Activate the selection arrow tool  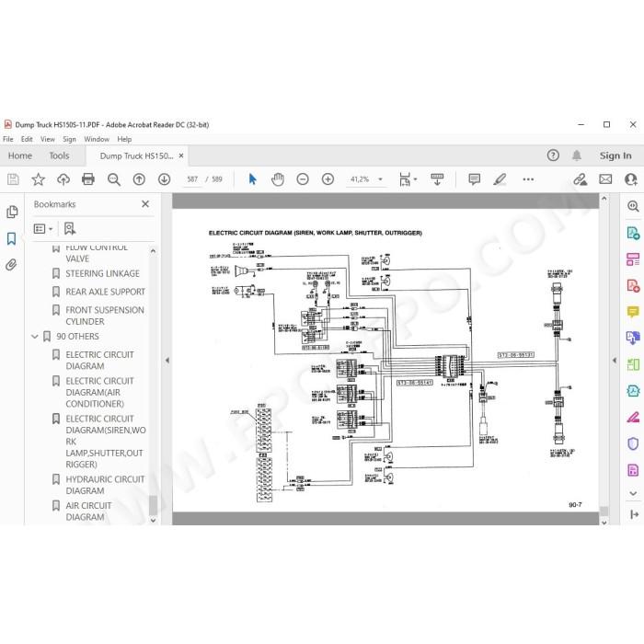click(253, 179)
